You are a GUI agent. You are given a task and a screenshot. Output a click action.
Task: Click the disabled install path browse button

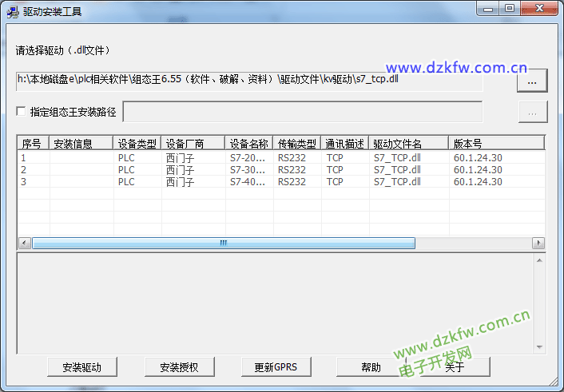533,113
